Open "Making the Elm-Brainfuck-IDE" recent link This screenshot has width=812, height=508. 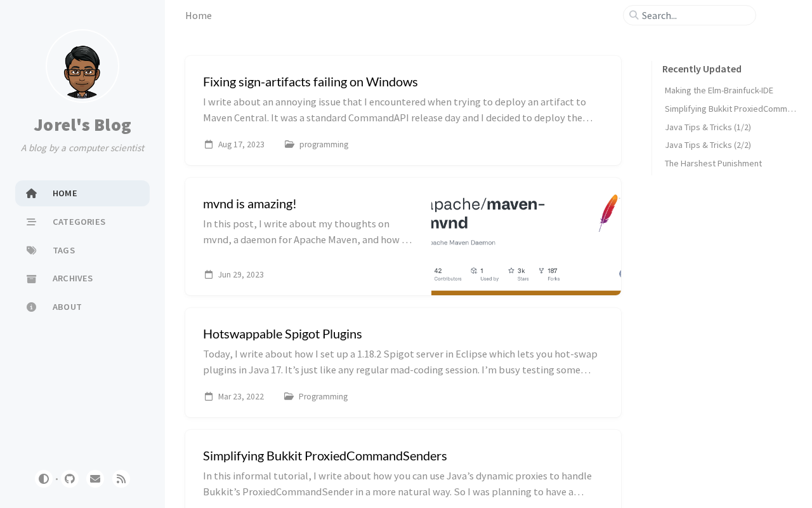pos(719,90)
